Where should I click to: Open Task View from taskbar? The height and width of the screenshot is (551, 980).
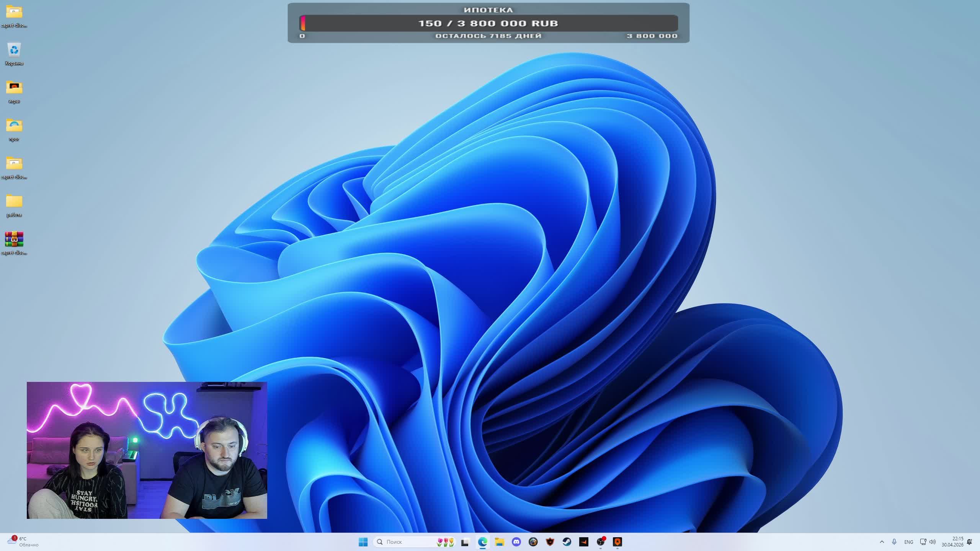click(465, 542)
